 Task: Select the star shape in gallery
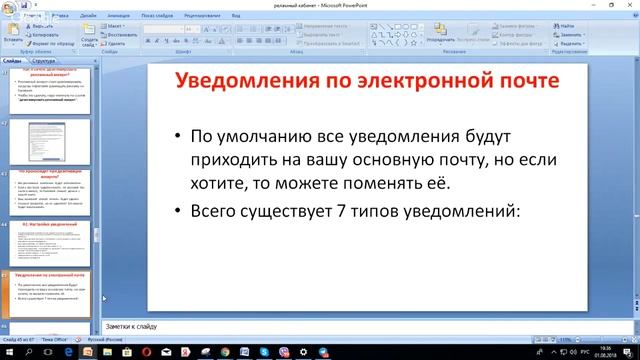(413, 42)
